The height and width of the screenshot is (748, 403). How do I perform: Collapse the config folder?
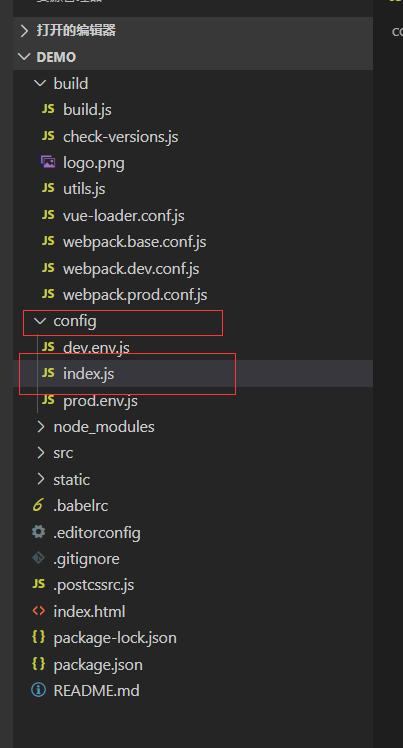coord(41,321)
